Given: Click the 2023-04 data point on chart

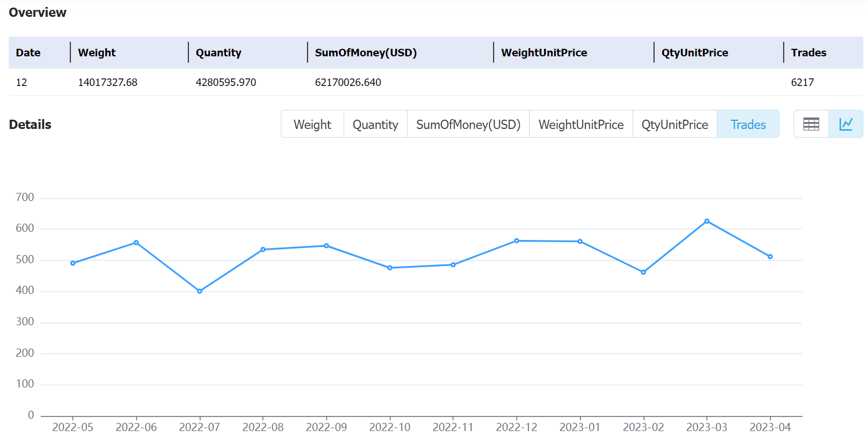Looking at the screenshot, I should (770, 256).
